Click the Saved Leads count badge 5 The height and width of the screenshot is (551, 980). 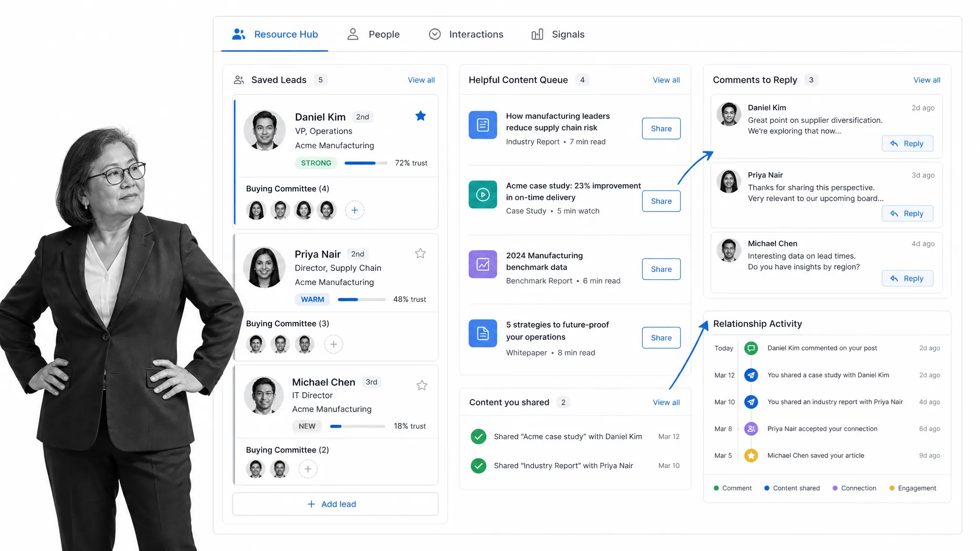[321, 80]
